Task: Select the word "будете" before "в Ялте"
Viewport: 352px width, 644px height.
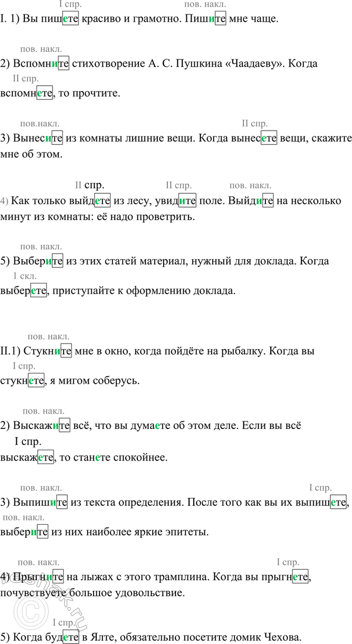Action: click(x=63, y=637)
